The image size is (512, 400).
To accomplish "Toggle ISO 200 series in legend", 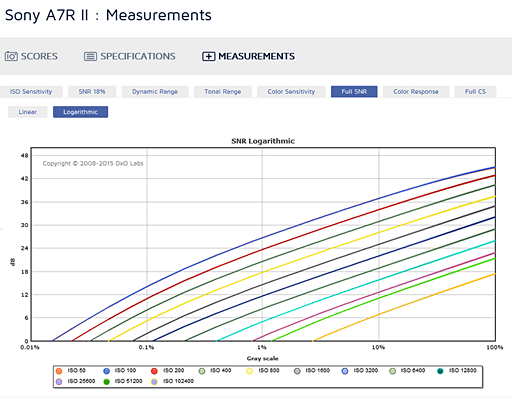I will tap(168, 371).
